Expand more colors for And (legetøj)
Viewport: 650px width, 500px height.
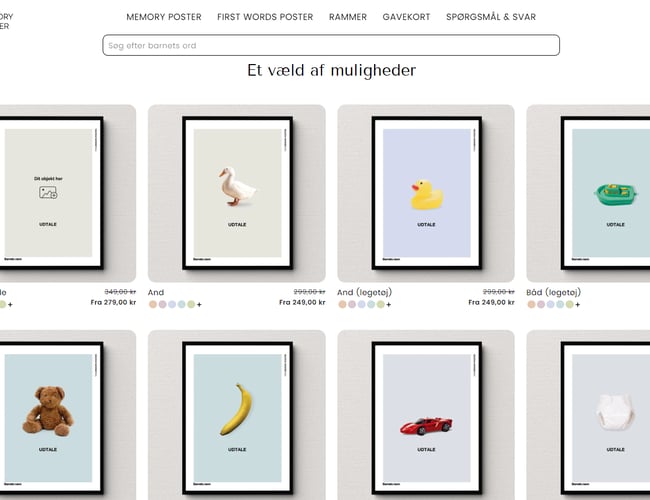click(389, 305)
